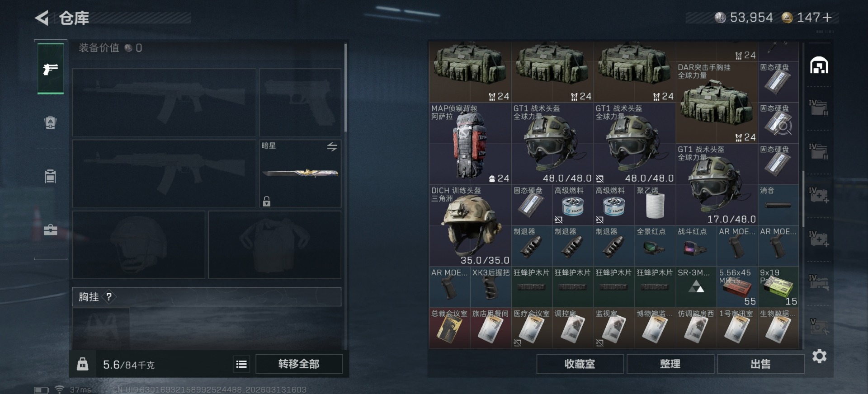The height and width of the screenshot is (394, 868).
Task: Click the 转移全部 button
Action: point(299,364)
